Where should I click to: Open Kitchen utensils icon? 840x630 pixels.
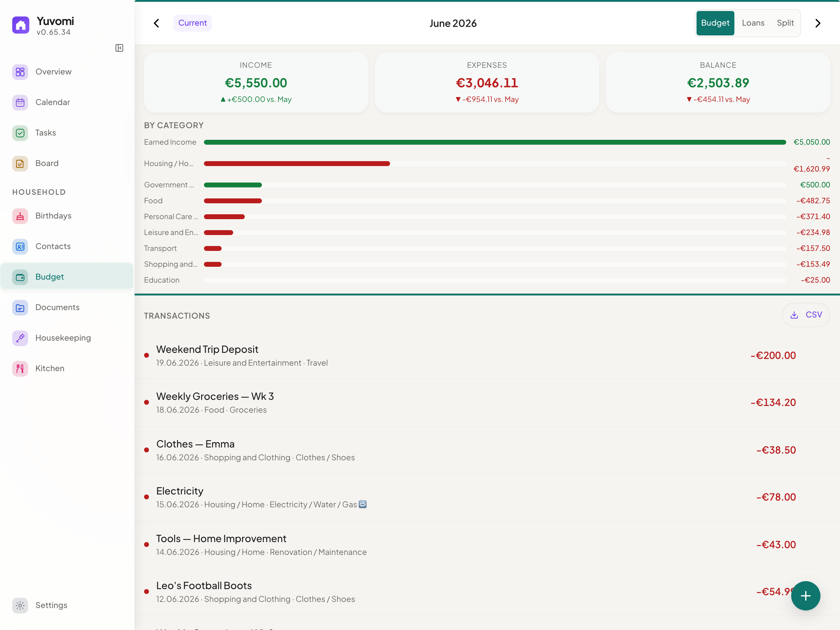[20, 368]
